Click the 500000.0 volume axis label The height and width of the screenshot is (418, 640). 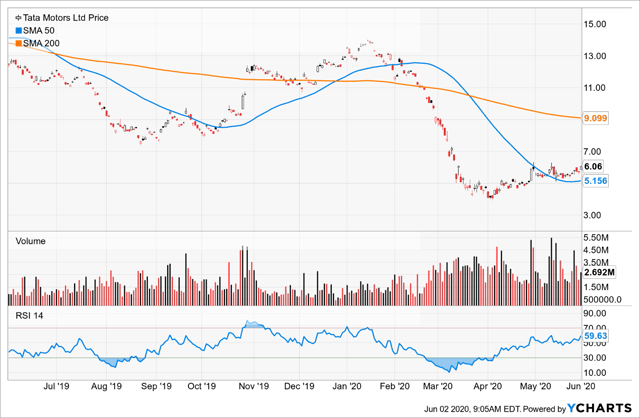(602, 300)
